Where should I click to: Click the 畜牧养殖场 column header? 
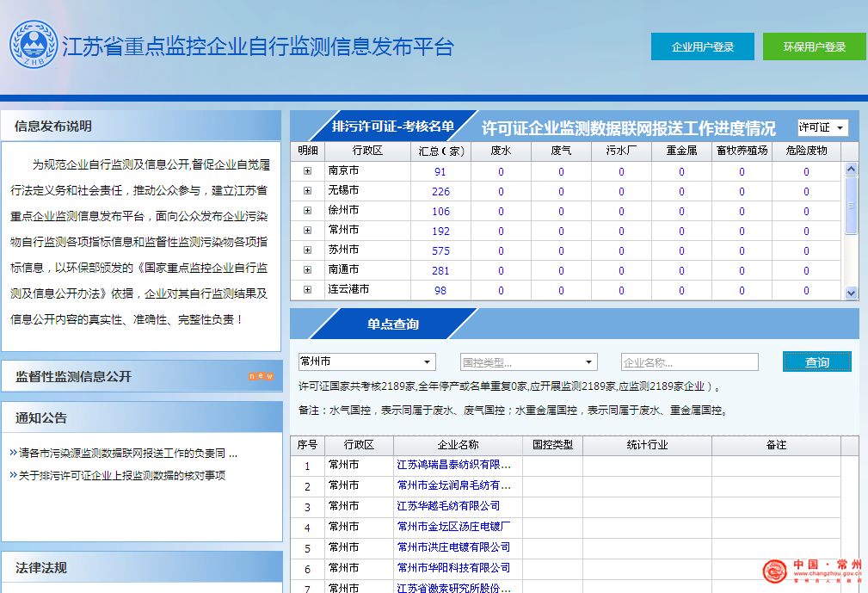pos(742,151)
